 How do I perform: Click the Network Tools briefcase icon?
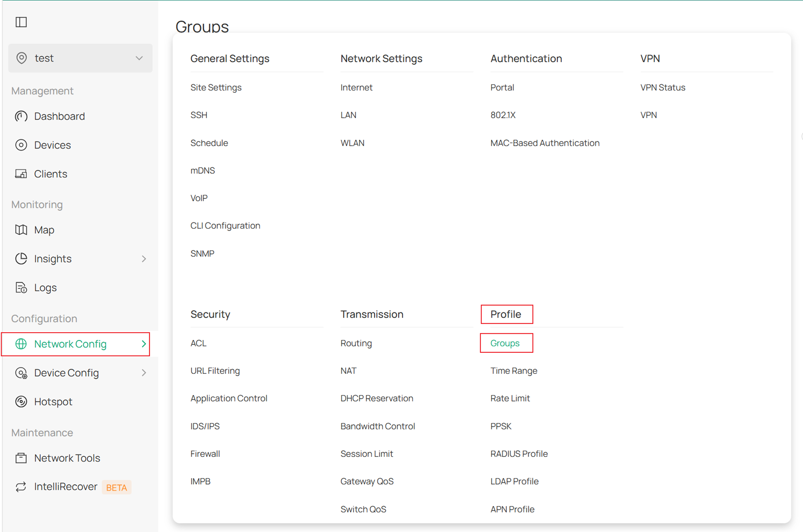pos(21,458)
